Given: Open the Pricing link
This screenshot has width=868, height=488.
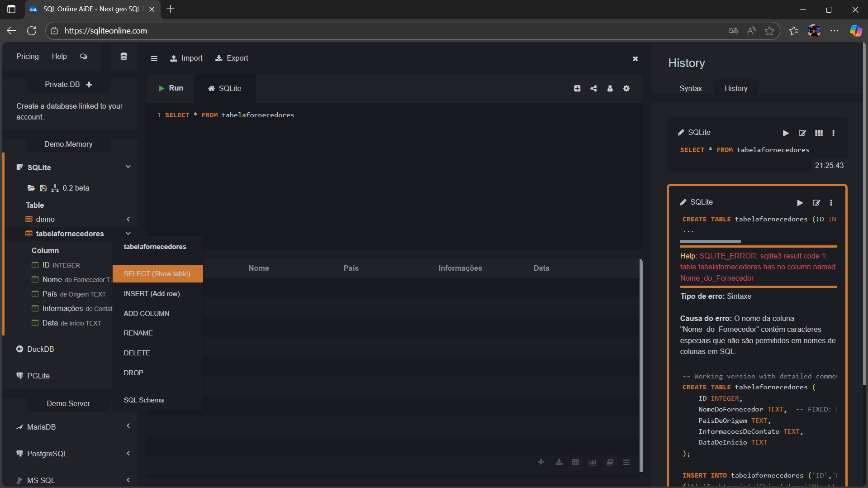Looking at the screenshot, I should [x=28, y=57].
